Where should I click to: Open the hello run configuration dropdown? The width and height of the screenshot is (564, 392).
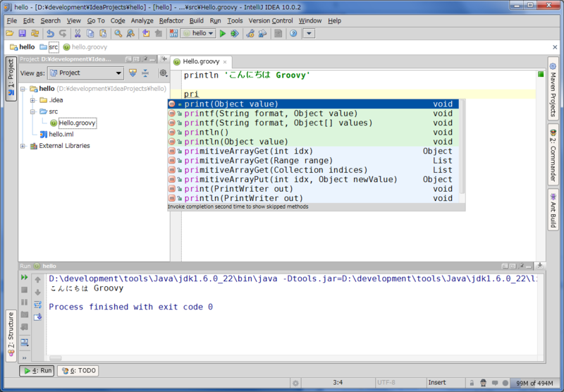(198, 33)
